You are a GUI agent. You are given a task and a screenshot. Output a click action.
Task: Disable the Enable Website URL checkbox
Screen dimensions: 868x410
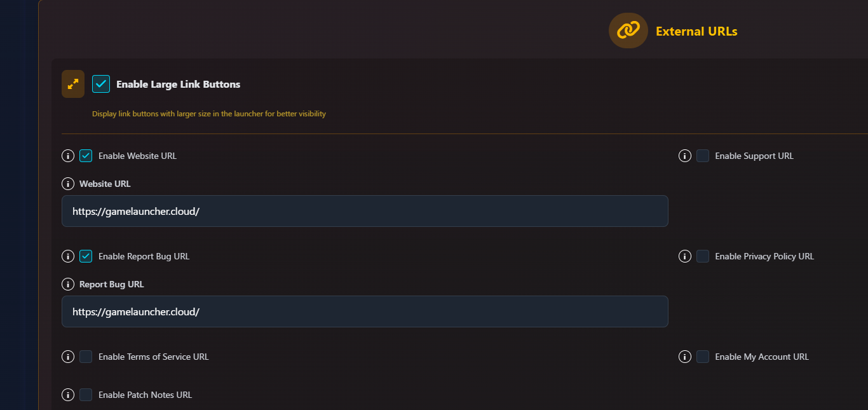86,156
